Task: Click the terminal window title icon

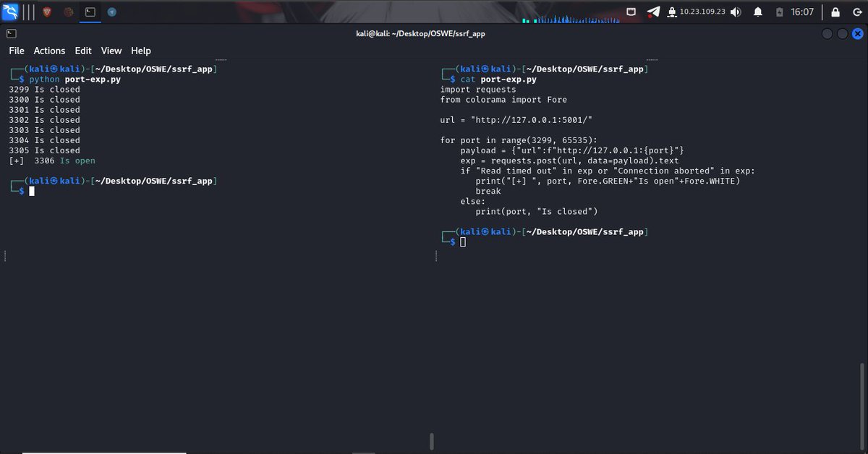Action: [12, 33]
